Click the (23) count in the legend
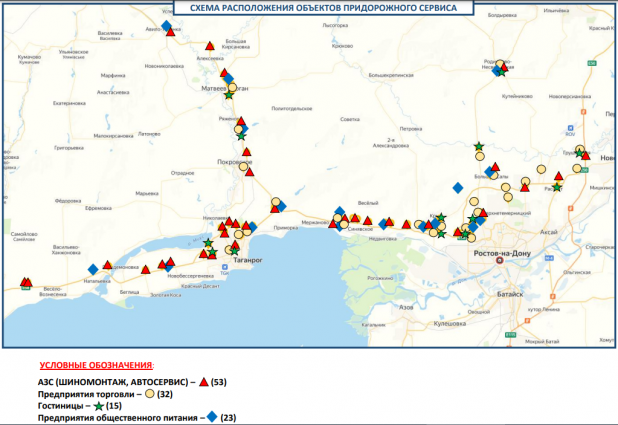 pyautogui.click(x=228, y=418)
